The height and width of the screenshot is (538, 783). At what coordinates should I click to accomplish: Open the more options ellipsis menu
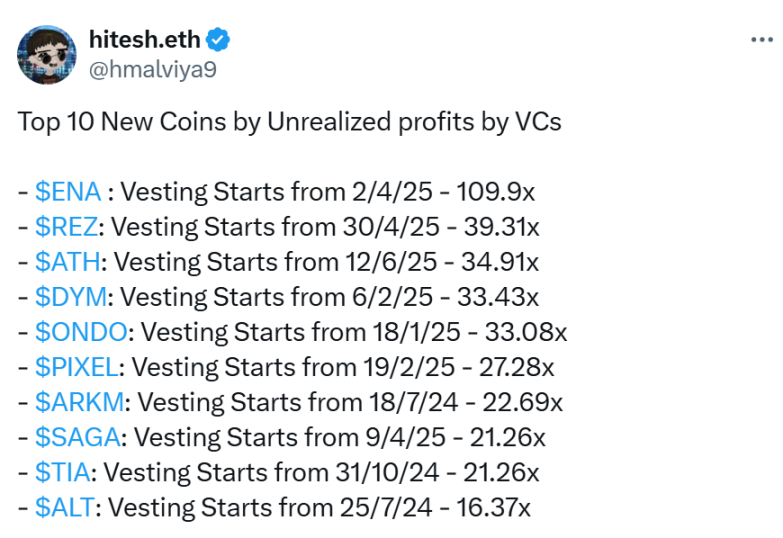[x=760, y=39]
